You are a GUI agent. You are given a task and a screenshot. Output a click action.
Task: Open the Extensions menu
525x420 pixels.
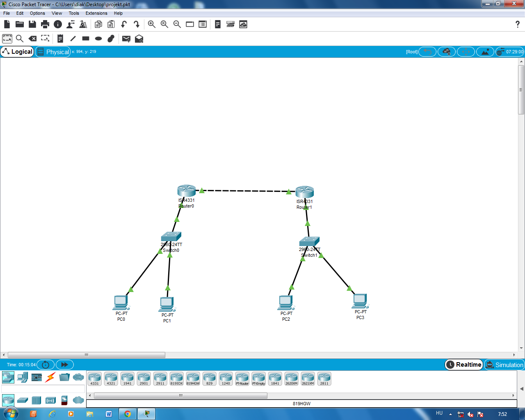click(96, 13)
